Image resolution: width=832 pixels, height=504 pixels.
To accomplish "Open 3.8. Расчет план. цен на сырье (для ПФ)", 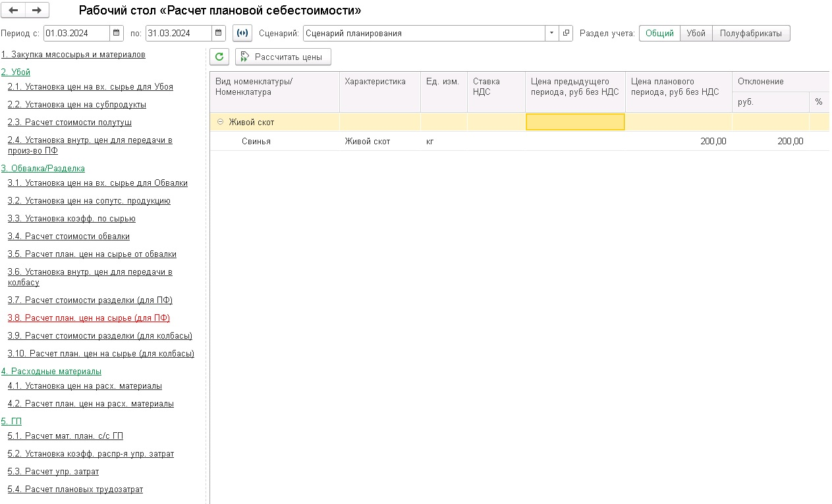I will click(x=89, y=318).
